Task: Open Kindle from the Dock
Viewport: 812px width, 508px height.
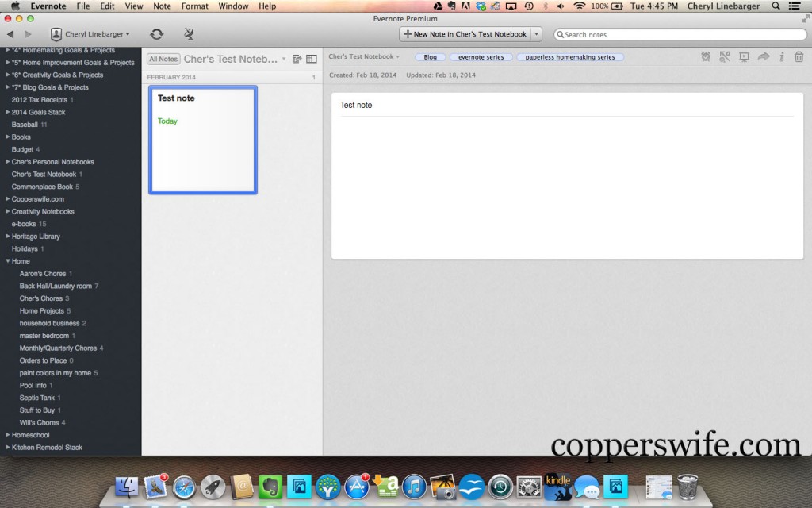Action: click(x=557, y=487)
